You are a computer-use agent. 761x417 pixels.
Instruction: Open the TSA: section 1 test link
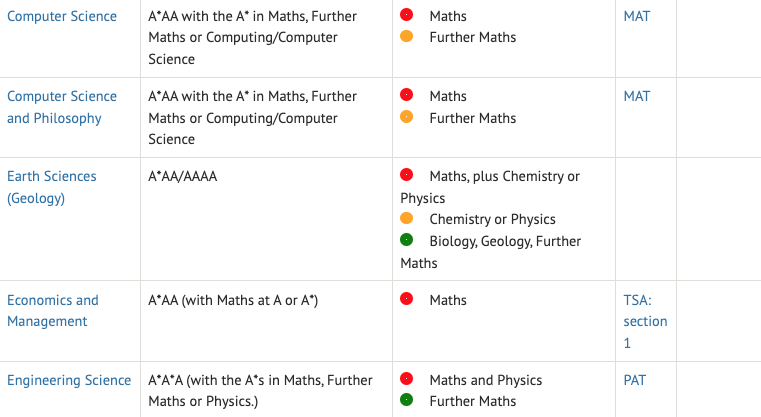(x=645, y=321)
